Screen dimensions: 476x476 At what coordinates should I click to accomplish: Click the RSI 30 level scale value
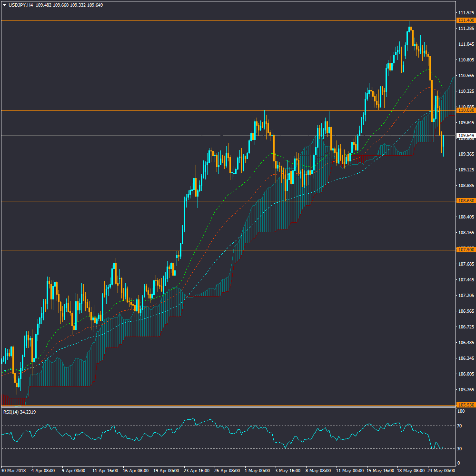[x=460, y=448]
